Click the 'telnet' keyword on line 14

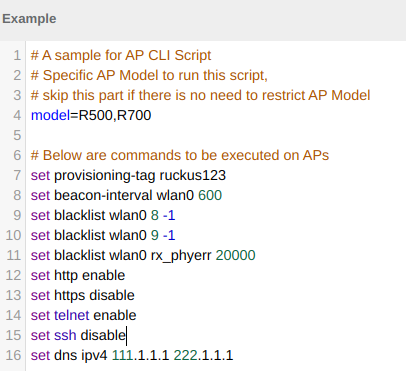point(72,315)
